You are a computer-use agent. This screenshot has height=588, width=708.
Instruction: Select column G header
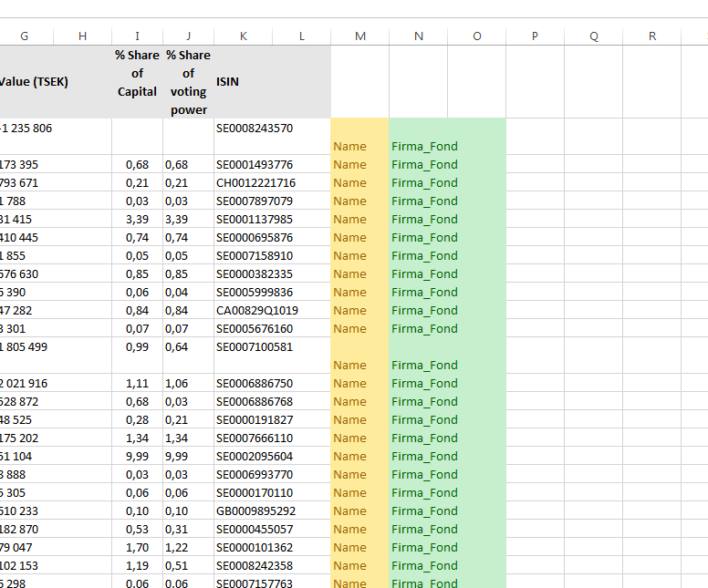(24, 36)
